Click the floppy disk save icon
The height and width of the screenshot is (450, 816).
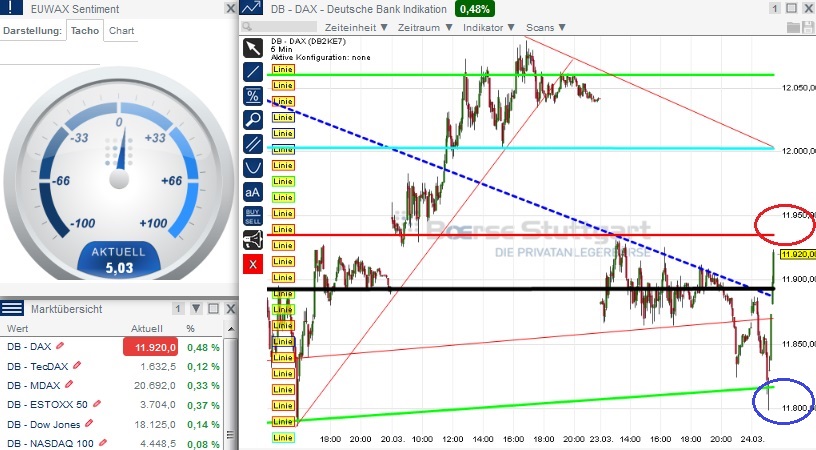808,28
